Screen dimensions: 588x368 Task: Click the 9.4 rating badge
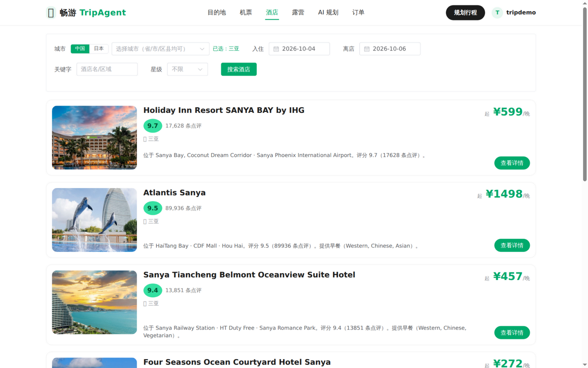tap(153, 290)
